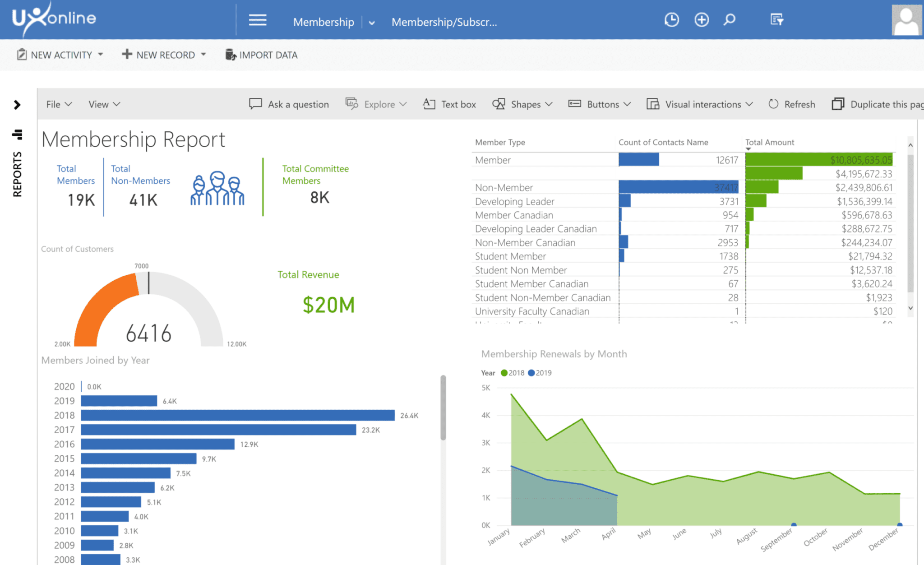The width and height of the screenshot is (924, 565).
Task: Click the Explore icon in report toolbar
Action: click(351, 104)
